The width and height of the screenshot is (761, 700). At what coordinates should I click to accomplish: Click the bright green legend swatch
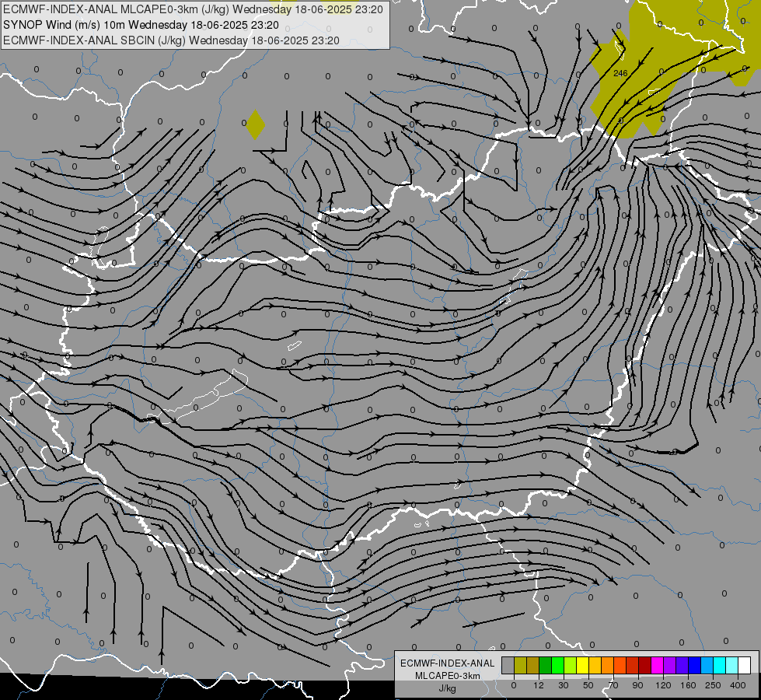coord(557,666)
